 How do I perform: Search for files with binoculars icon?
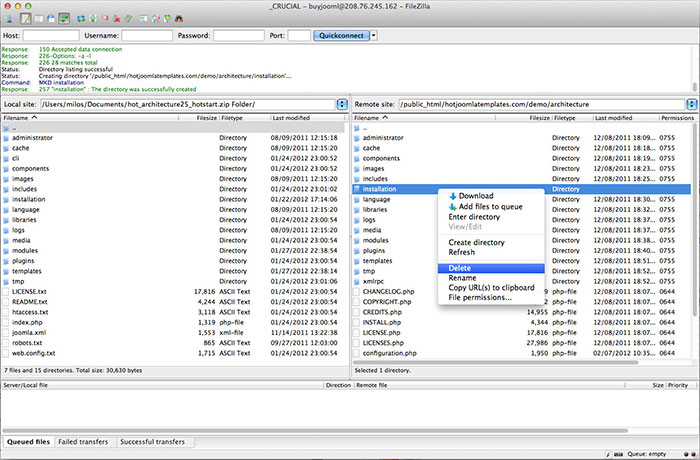click(x=179, y=19)
